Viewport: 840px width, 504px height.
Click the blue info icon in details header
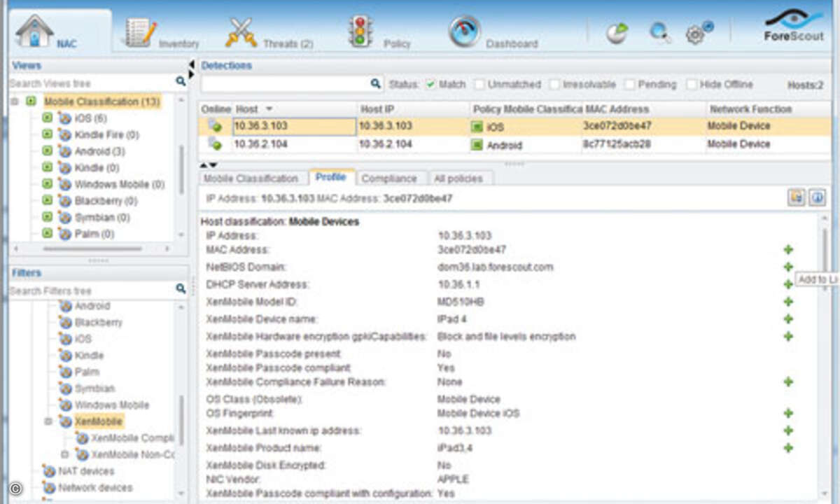click(x=818, y=198)
